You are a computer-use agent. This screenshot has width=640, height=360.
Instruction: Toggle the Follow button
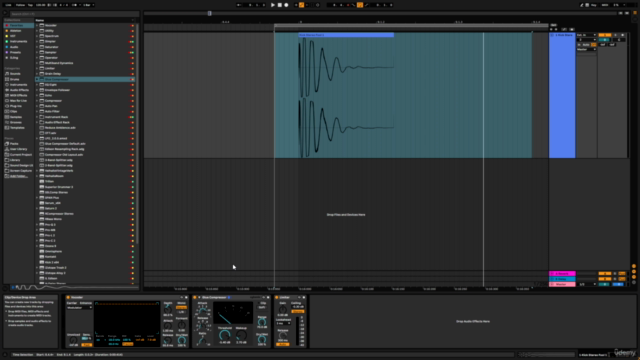20,5
